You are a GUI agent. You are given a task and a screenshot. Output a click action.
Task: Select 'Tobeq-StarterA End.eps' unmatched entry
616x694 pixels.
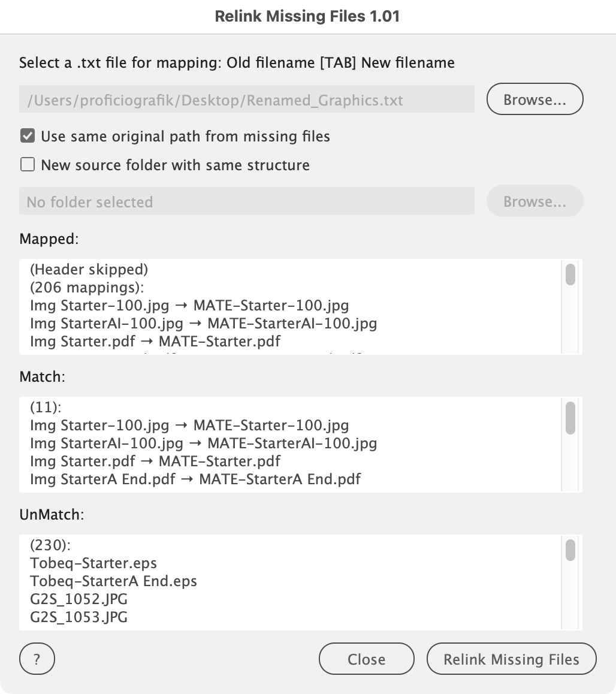click(x=113, y=581)
